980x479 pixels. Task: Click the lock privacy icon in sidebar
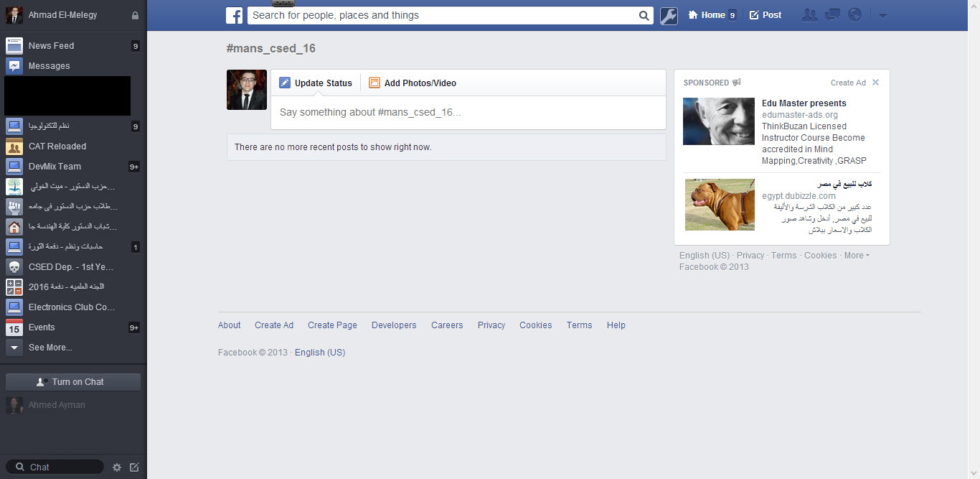point(135,15)
